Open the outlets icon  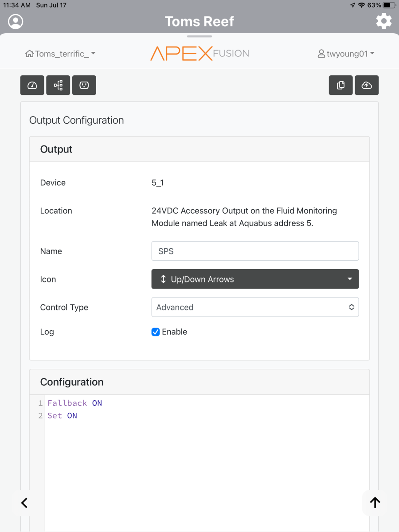pos(84,86)
